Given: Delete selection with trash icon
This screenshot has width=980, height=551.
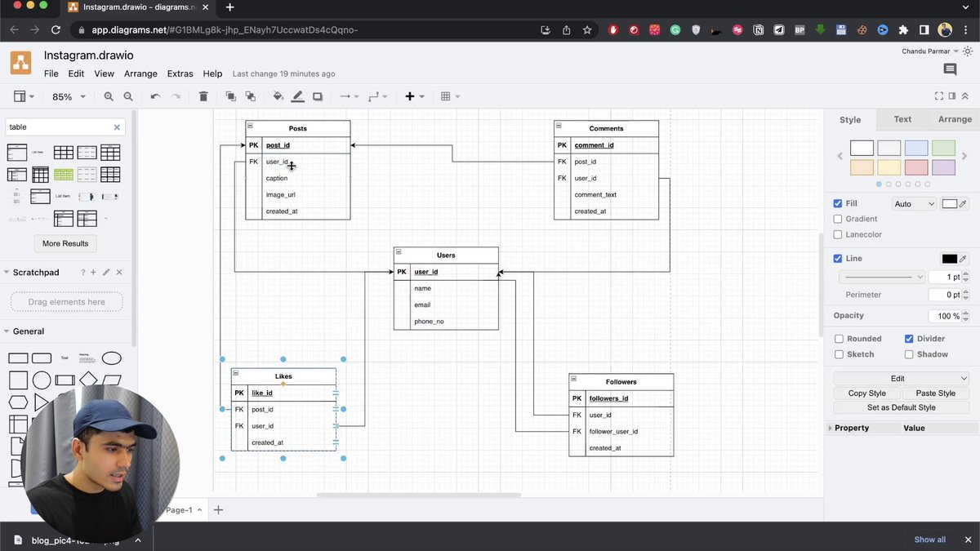Looking at the screenshot, I should (x=203, y=96).
